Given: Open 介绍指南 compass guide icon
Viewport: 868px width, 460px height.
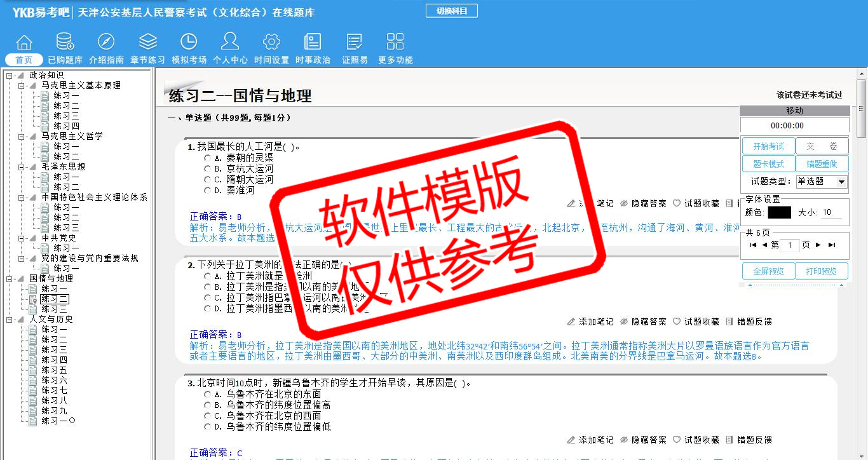Looking at the screenshot, I should 106,42.
